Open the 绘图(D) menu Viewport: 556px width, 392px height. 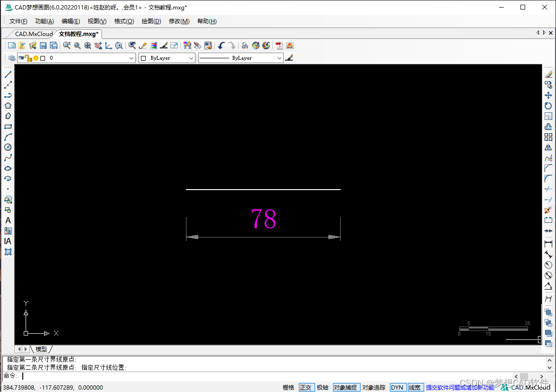151,21
